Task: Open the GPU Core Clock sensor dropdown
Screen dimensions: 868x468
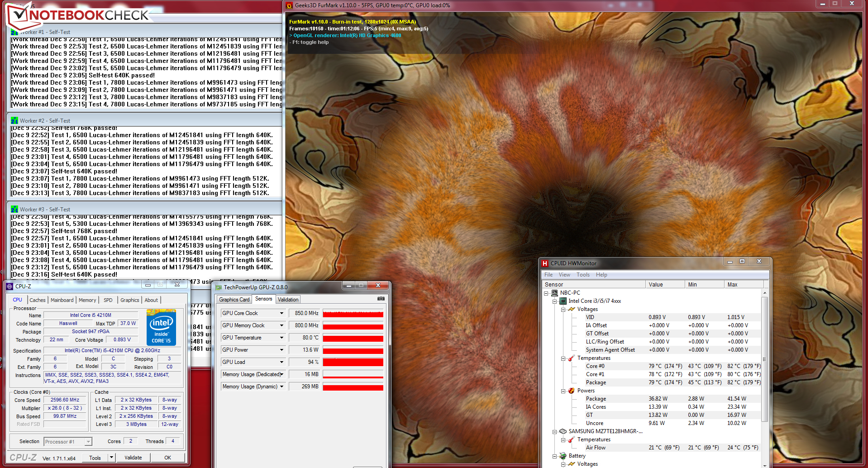Action: (281, 313)
